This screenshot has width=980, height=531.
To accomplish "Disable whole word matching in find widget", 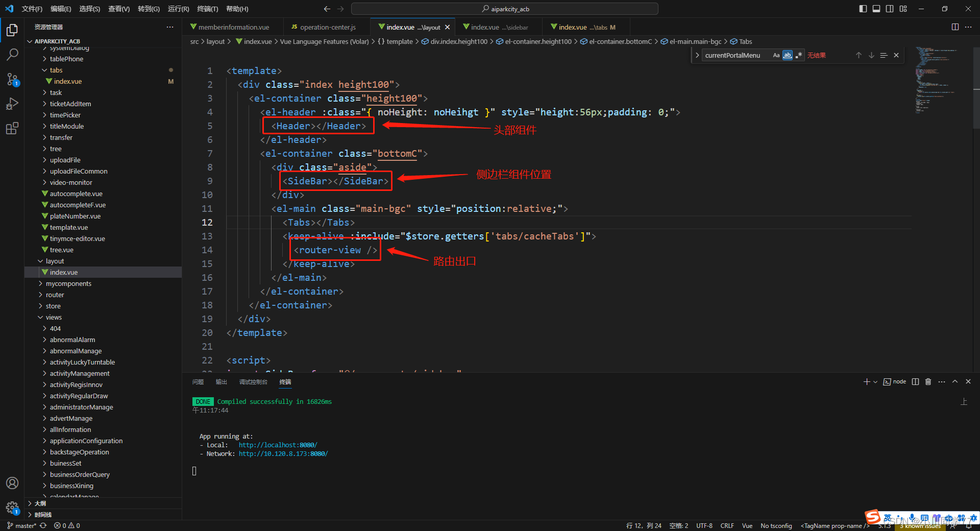I will pyautogui.click(x=788, y=55).
